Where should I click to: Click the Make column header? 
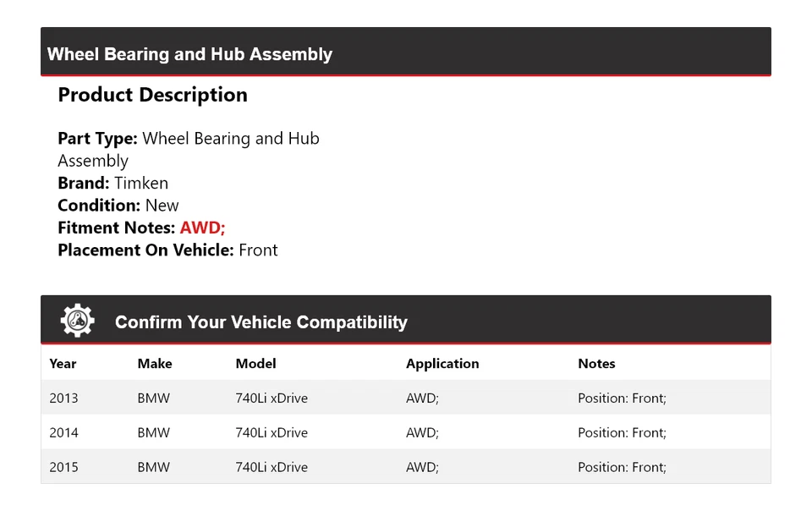[x=155, y=364]
